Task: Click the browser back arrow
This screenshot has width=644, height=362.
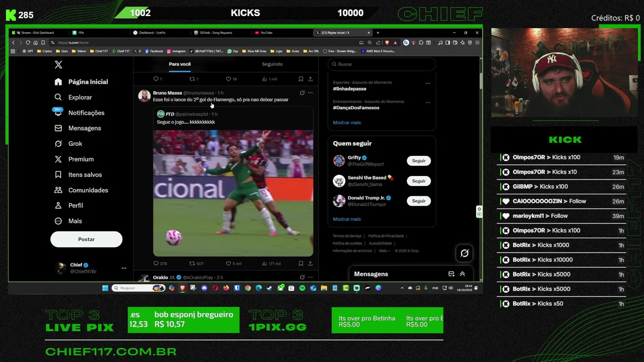Action: tap(14, 43)
